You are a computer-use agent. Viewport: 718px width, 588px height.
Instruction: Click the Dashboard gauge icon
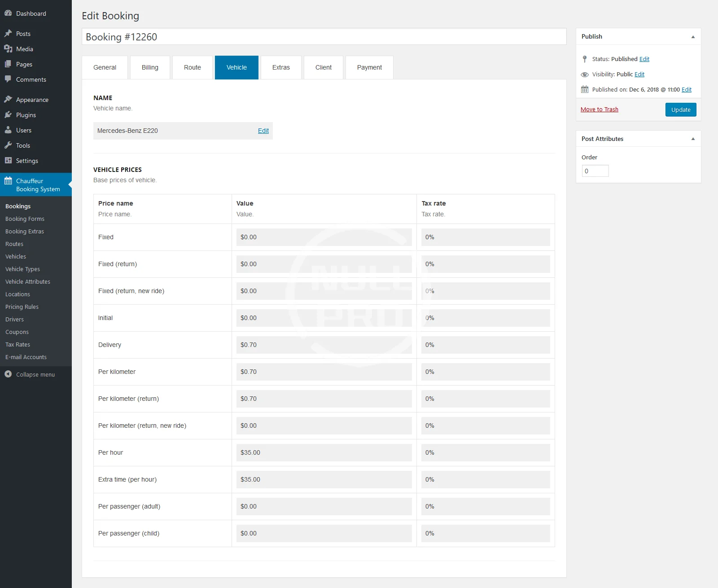point(8,13)
